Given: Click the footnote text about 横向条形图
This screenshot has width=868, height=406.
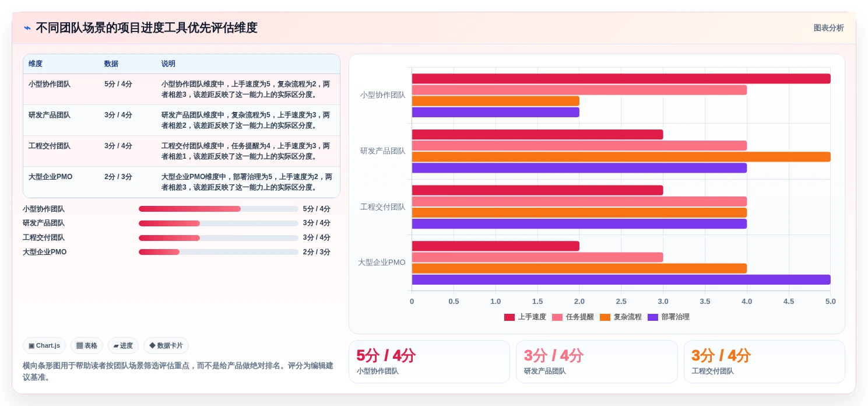Looking at the screenshot, I should pos(178,372).
